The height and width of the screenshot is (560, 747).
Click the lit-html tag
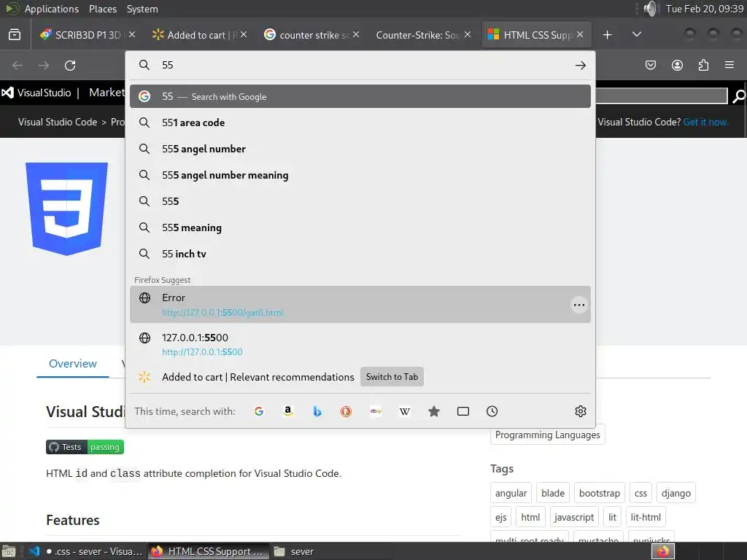pyautogui.click(x=646, y=517)
